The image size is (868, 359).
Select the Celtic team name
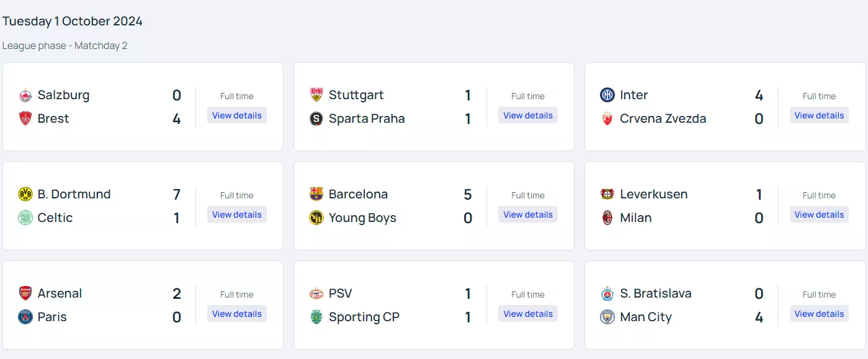click(55, 218)
